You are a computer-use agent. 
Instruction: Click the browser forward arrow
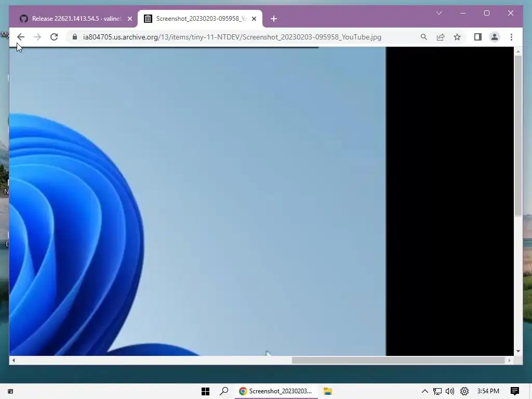tap(37, 37)
